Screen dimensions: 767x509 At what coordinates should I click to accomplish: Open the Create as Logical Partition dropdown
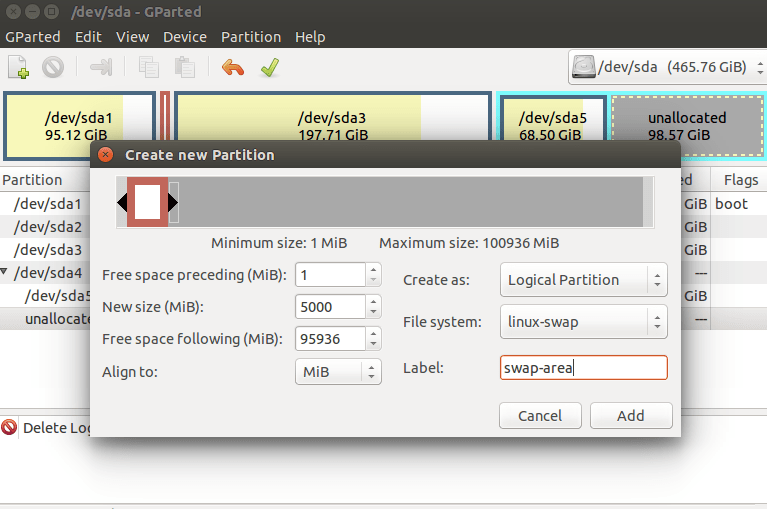click(584, 280)
